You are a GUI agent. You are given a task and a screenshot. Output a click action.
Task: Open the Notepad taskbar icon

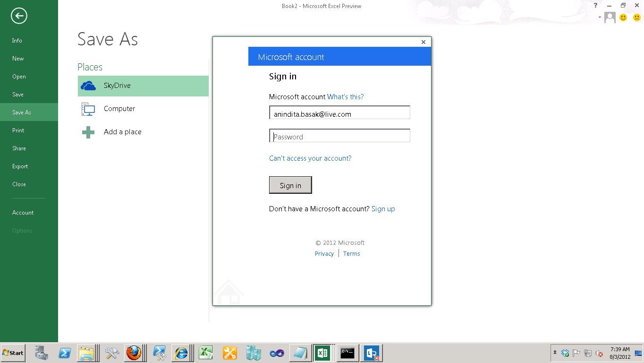[300, 353]
